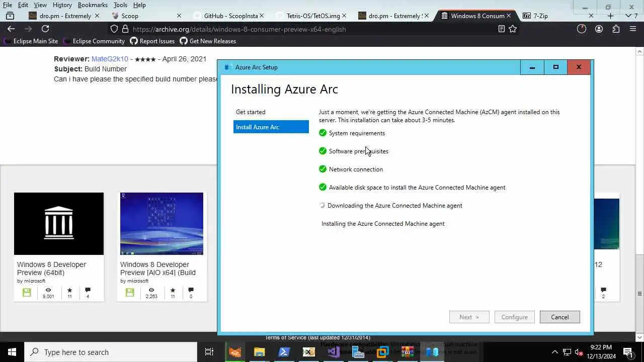Open PowerShell from the taskbar
The image size is (644, 362).
pyautogui.click(x=284, y=352)
